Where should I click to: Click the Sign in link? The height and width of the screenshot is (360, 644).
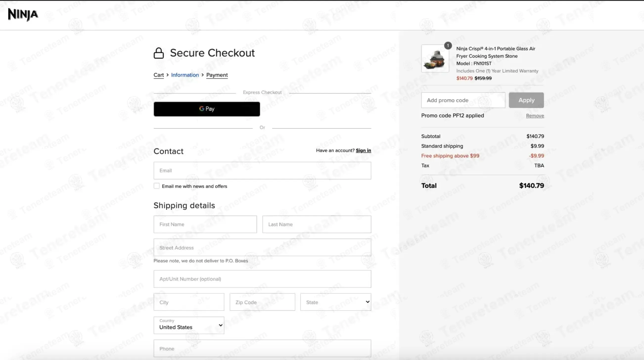tap(363, 151)
